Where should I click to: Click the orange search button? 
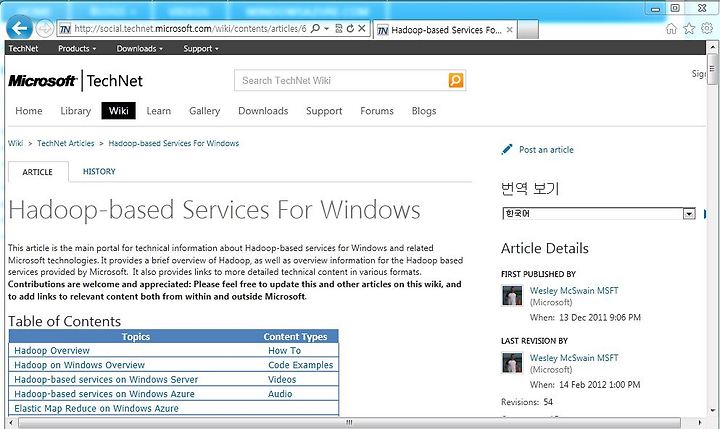click(456, 80)
